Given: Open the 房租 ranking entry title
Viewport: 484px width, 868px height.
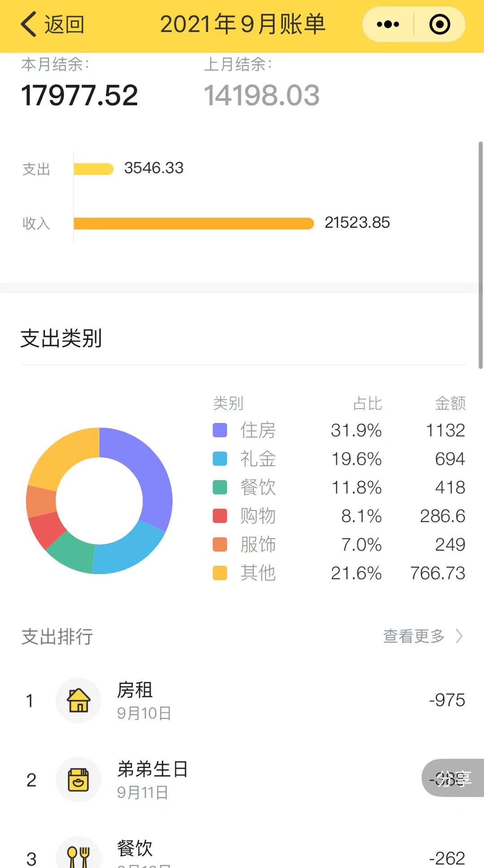Looking at the screenshot, I should pos(135,690).
